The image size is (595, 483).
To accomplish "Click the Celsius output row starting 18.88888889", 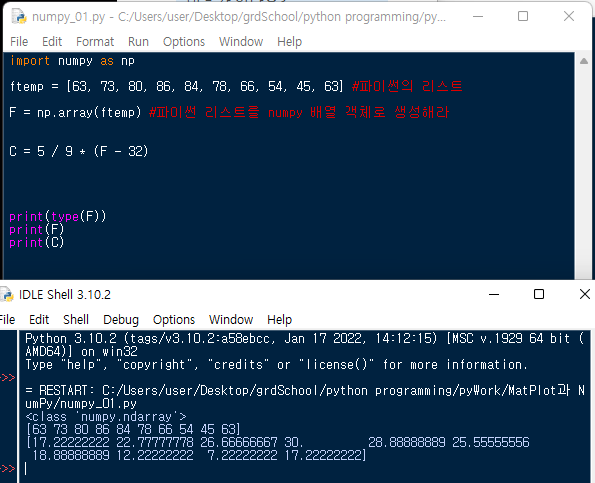I will pyautogui.click(x=199, y=455).
